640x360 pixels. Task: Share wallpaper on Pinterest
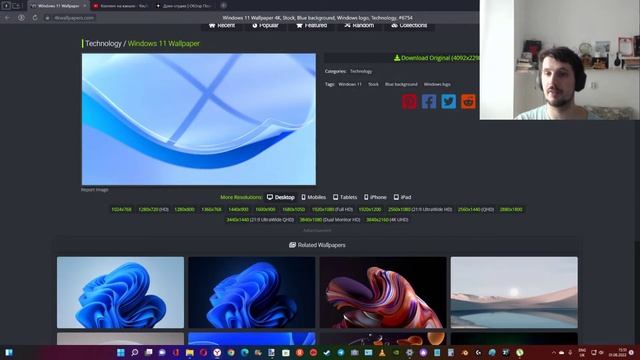click(409, 102)
